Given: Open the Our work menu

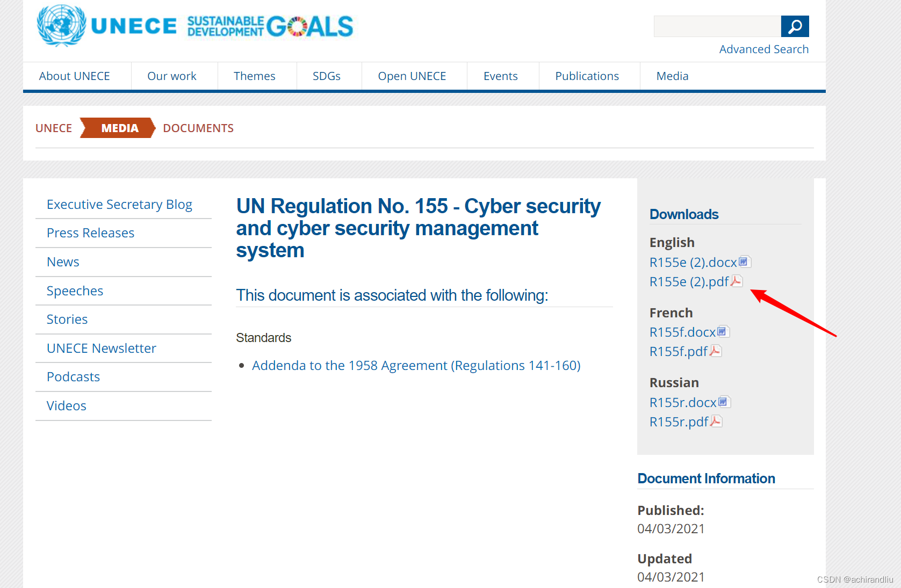Looking at the screenshot, I should (172, 76).
